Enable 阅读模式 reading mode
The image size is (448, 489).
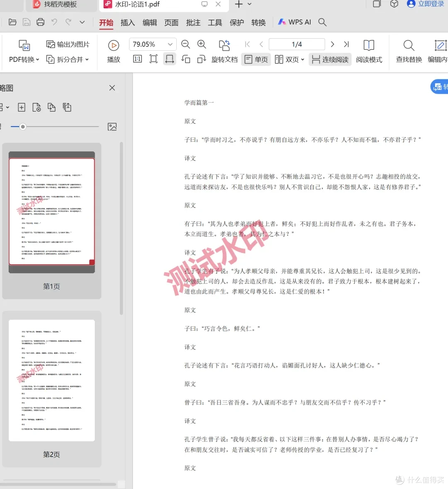pyautogui.click(x=369, y=51)
